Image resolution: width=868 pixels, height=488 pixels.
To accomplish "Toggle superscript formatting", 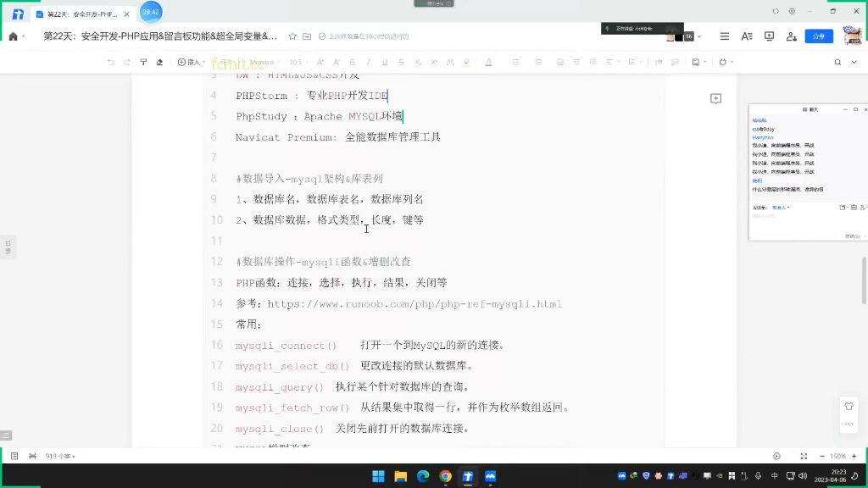I will point(434,62).
